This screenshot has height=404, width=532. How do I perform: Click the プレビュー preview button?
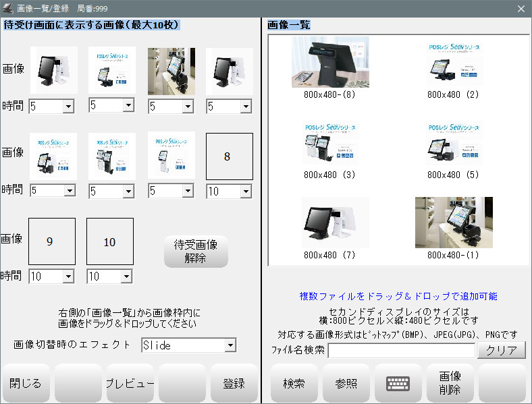coord(130,383)
